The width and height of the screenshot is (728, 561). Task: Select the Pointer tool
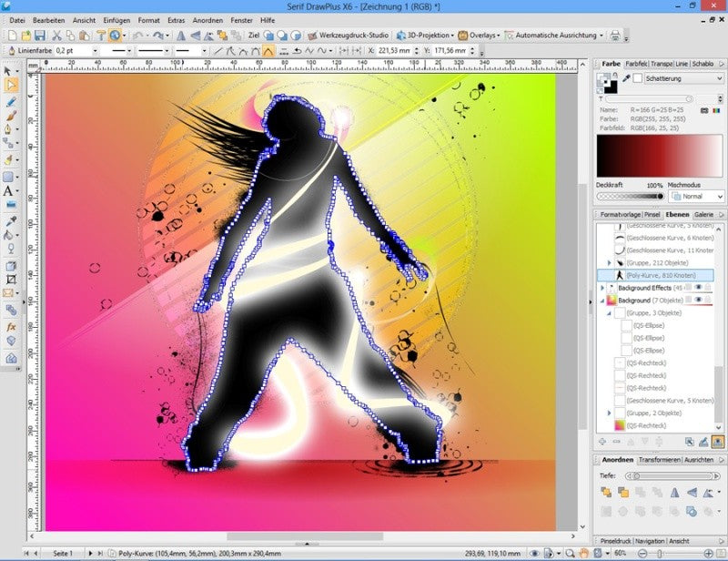pos(8,71)
